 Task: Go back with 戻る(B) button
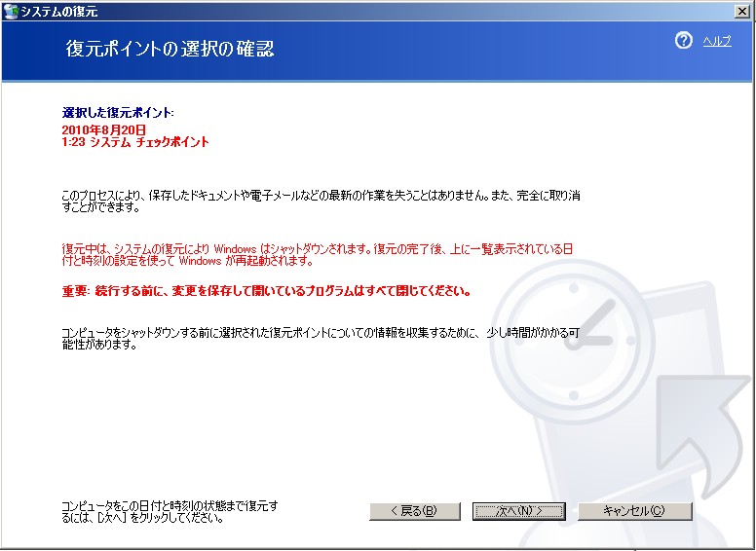(x=415, y=511)
